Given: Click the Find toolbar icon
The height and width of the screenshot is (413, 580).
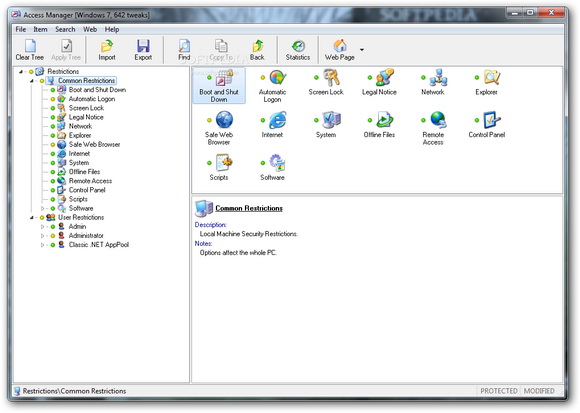Looking at the screenshot, I should click(x=184, y=46).
